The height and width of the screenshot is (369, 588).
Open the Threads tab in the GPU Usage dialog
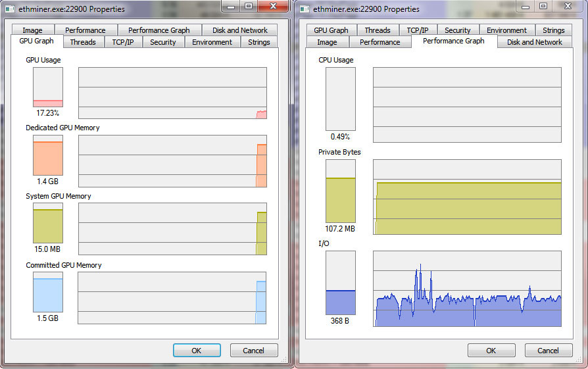(83, 42)
